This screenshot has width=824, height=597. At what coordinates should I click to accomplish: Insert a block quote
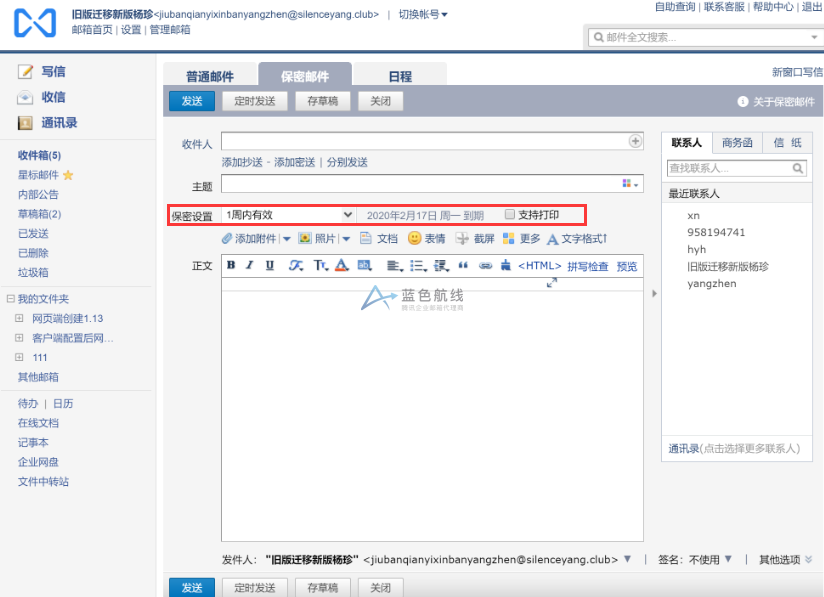(x=463, y=265)
